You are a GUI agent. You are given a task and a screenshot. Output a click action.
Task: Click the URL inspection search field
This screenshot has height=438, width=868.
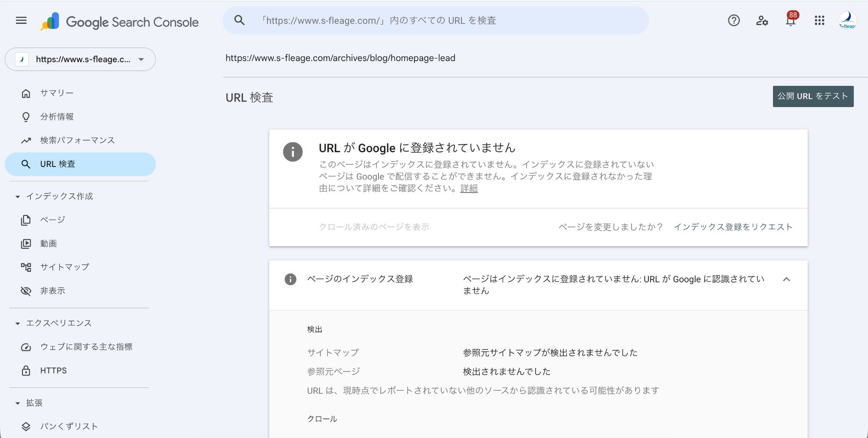point(434,20)
